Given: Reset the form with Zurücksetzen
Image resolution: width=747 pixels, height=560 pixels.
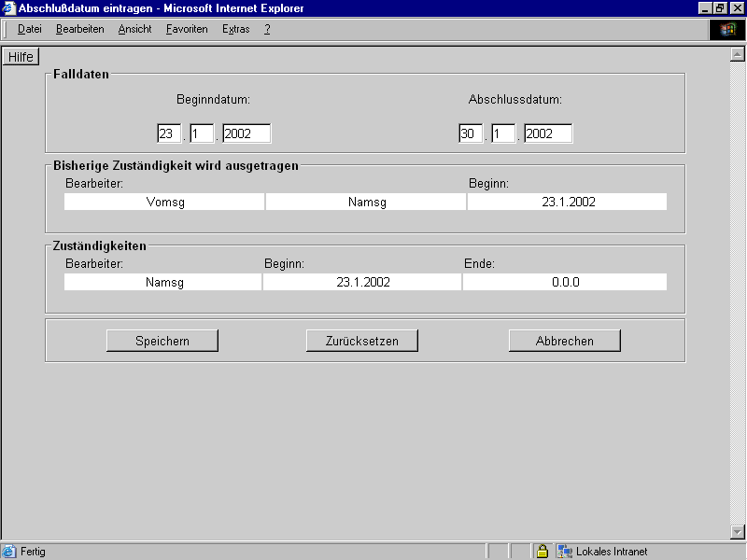Looking at the screenshot, I should pos(362,341).
